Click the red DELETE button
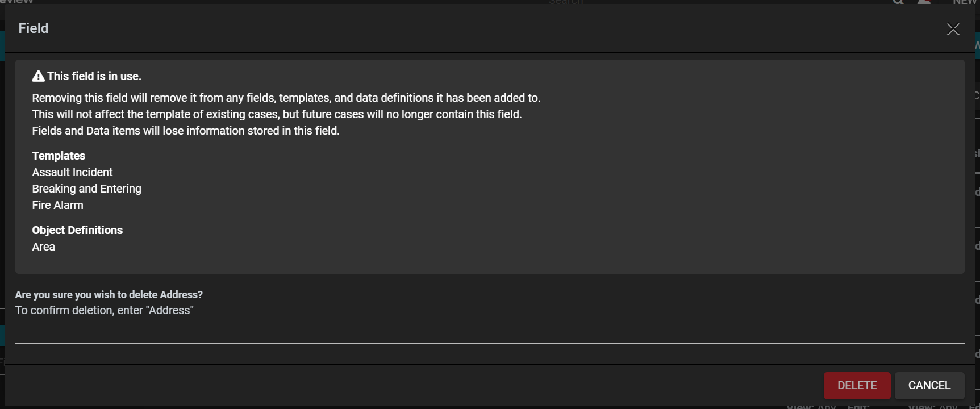Viewport: 980px width, 409px height. coord(857,386)
